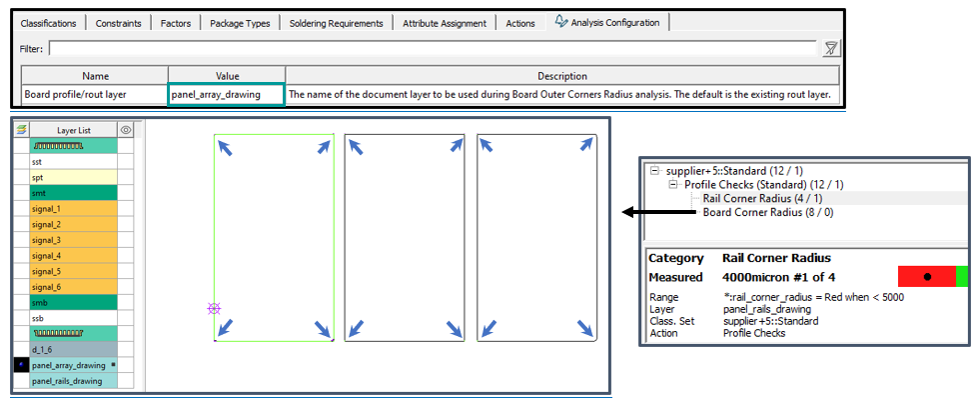Click the black dot on the red bar
Screen dimensions: 980x403
tap(927, 277)
